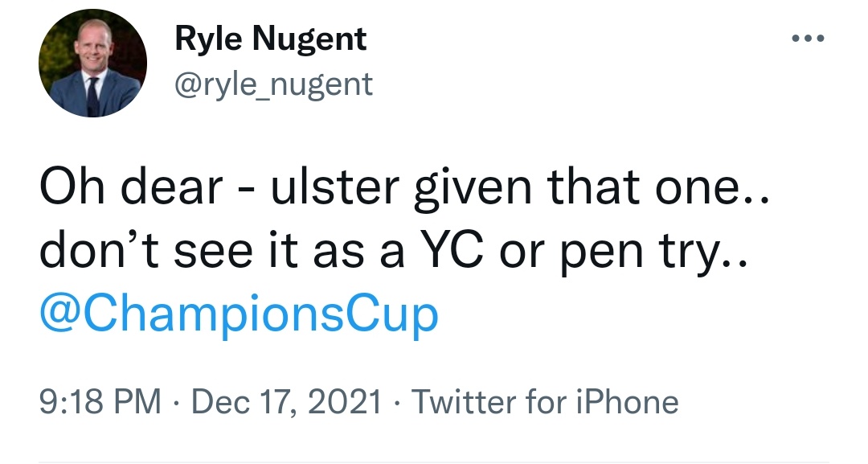
Task: Click the year "2021" in the date
Action: [346, 401]
